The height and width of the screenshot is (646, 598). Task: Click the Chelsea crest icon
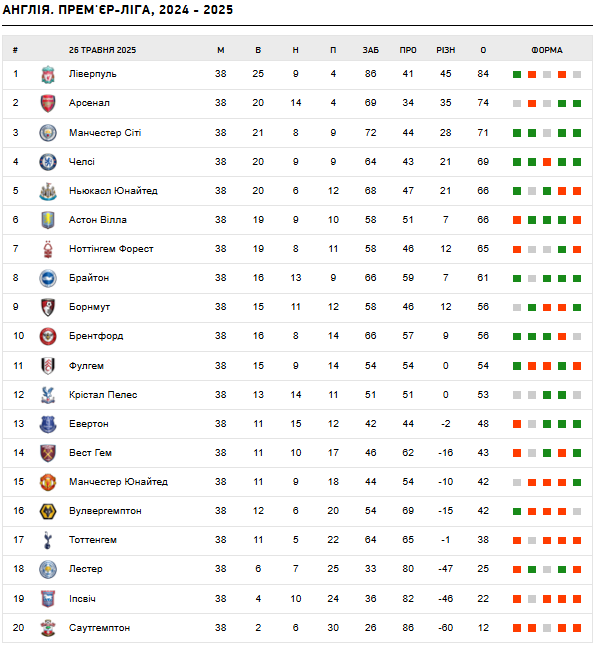click(48, 162)
